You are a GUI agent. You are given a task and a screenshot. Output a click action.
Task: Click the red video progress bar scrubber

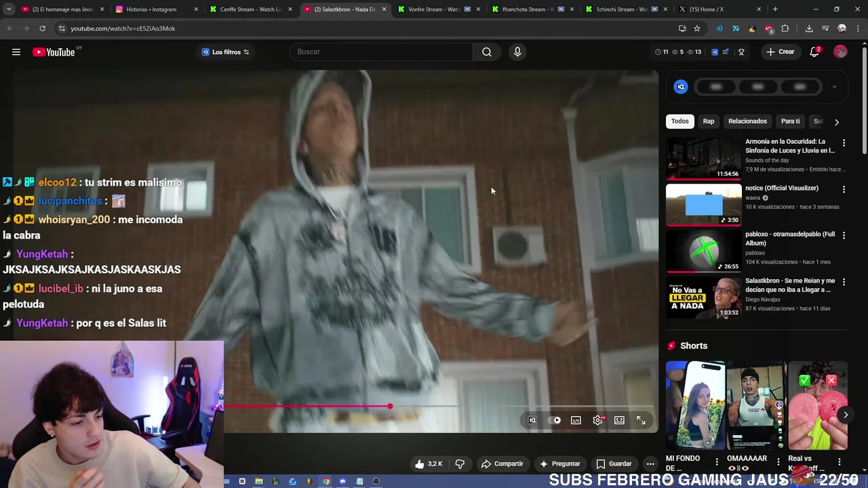(390, 406)
